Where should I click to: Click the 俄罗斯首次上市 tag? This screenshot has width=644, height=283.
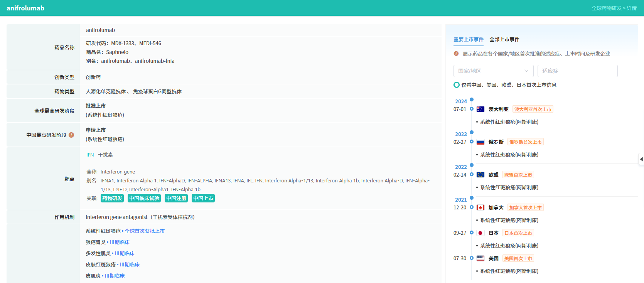[526, 142]
